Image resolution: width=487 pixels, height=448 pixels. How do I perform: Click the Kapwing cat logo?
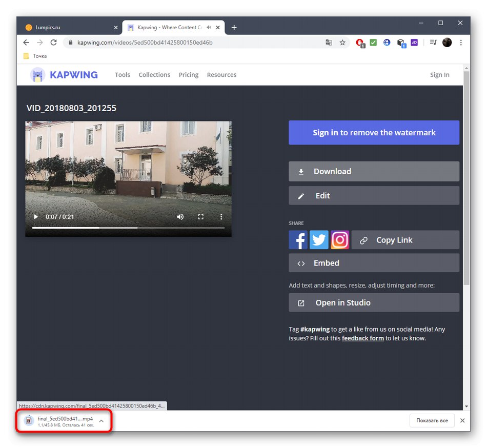pyautogui.click(x=37, y=75)
